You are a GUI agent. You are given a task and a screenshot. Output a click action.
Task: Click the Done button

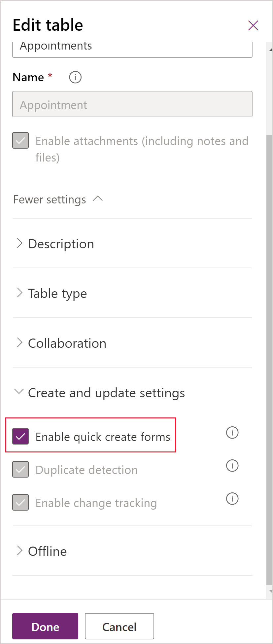45,626
